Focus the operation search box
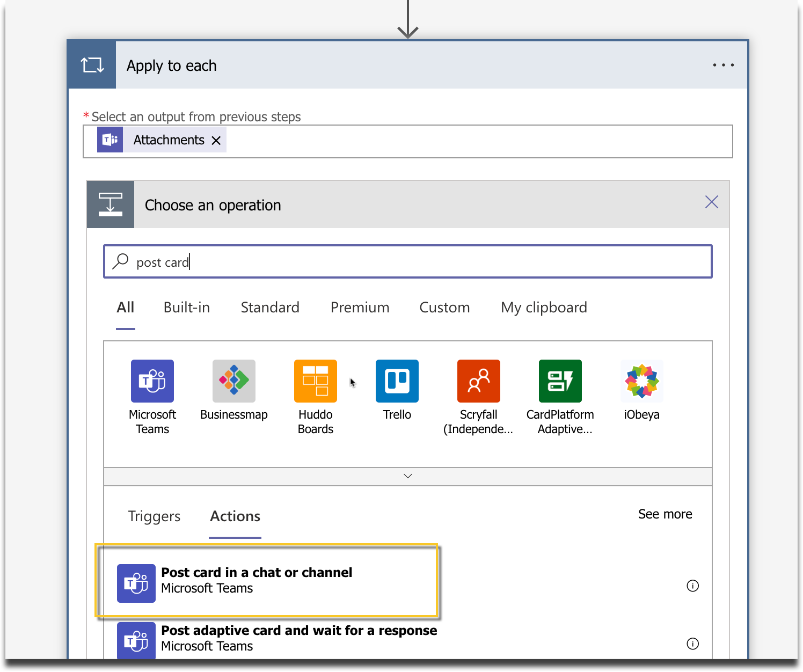The width and height of the screenshot is (803, 672). (x=408, y=261)
